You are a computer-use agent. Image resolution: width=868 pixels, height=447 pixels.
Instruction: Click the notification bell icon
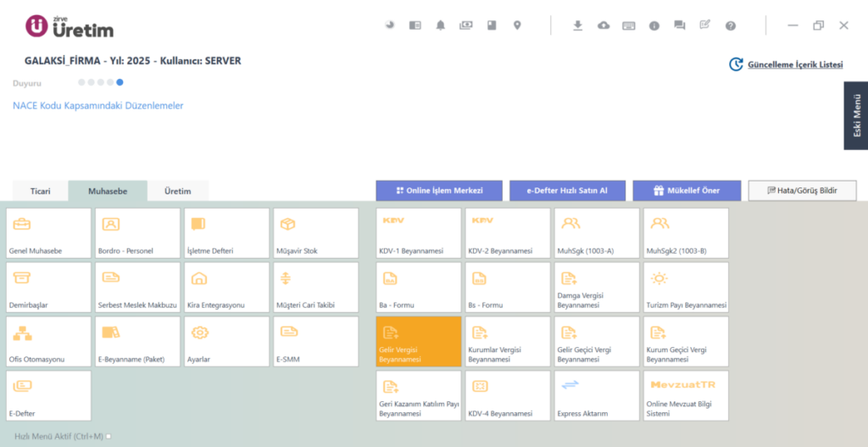coord(441,25)
